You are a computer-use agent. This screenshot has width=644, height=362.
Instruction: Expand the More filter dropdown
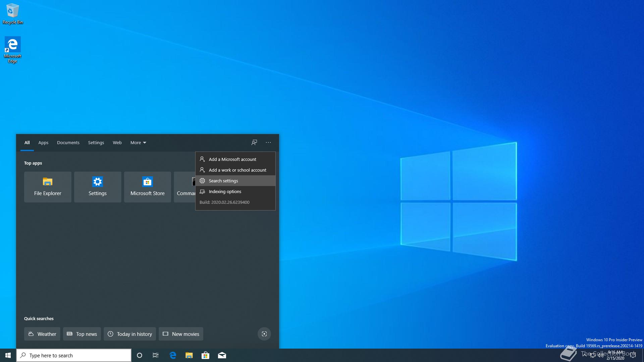pyautogui.click(x=138, y=143)
